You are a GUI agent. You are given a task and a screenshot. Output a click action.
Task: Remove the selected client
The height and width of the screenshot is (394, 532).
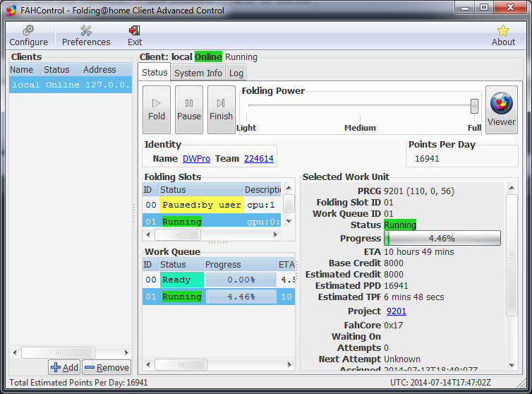pos(107,367)
